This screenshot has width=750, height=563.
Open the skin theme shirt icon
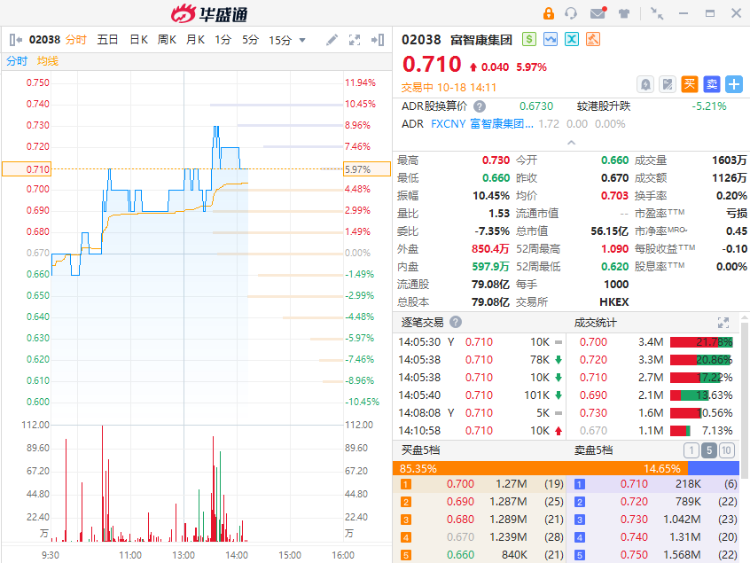(624, 13)
